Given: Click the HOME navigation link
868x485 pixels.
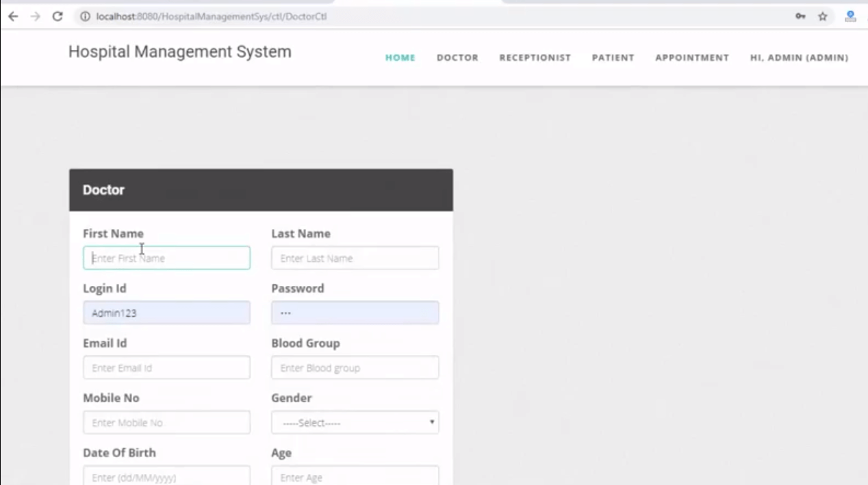Looking at the screenshot, I should pyautogui.click(x=400, y=58).
